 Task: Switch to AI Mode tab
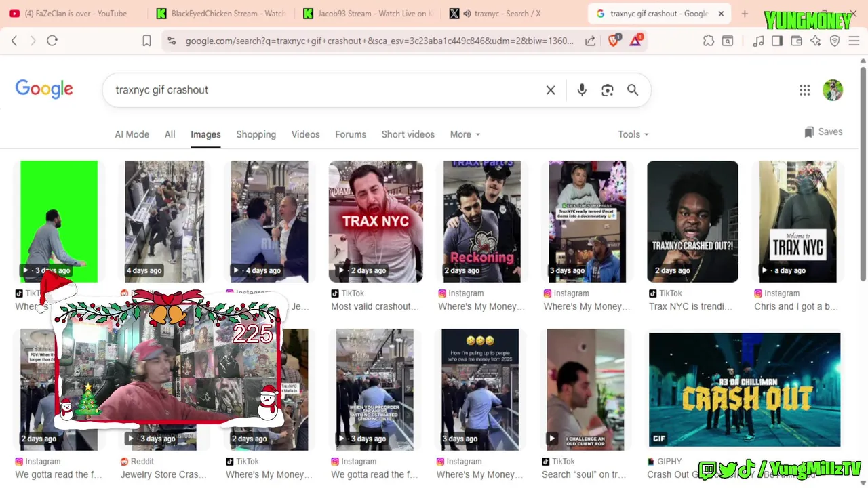coord(132,134)
